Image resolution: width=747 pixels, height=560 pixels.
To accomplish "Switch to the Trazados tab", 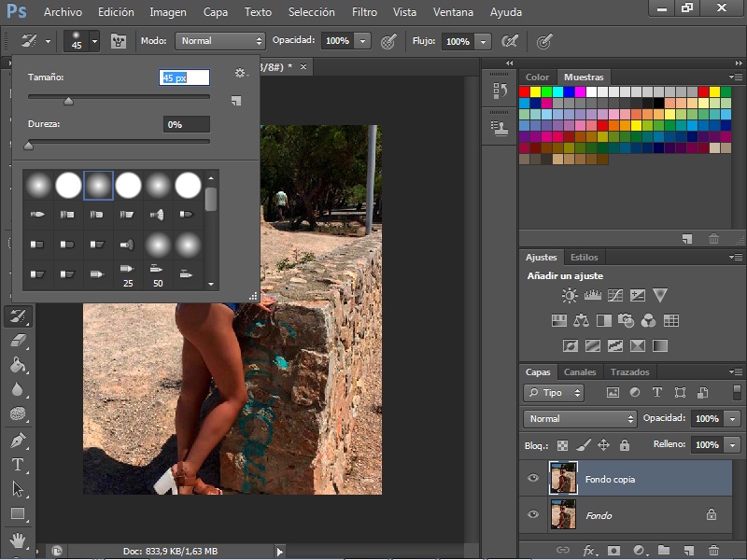I will [629, 371].
